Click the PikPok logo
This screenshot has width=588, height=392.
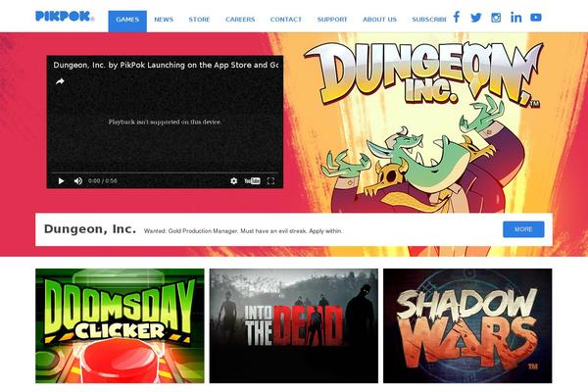coord(65,17)
